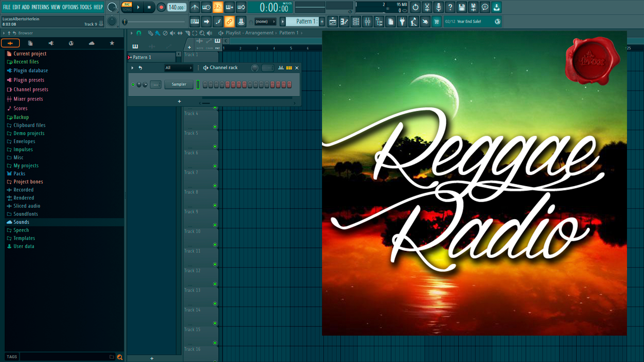Toggle the countdown before recording button
The image size is (644, 362).
(x=218, y=7)
